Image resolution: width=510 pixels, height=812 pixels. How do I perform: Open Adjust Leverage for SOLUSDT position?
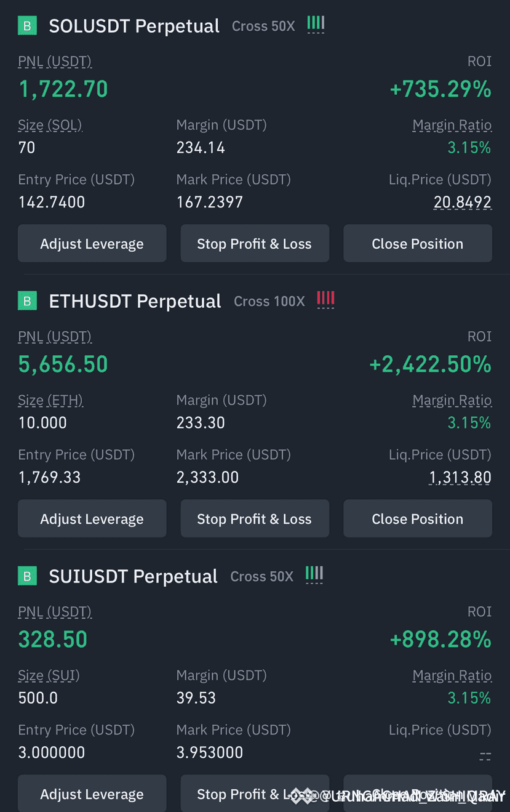click(x=92, y=244)
